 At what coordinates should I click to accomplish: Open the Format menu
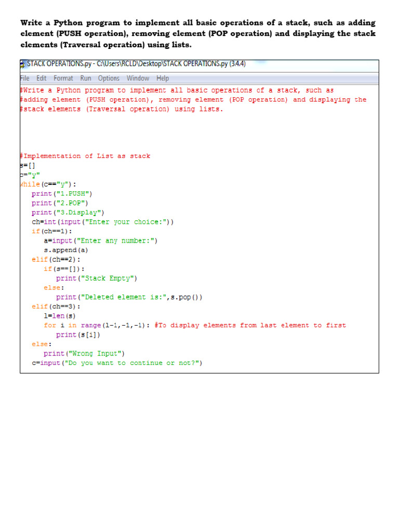(63, 78)
